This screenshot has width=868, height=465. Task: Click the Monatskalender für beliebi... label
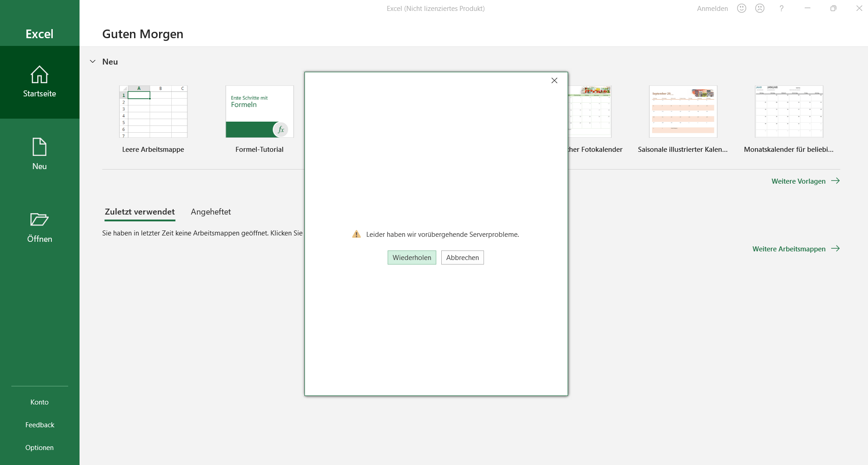789,150
